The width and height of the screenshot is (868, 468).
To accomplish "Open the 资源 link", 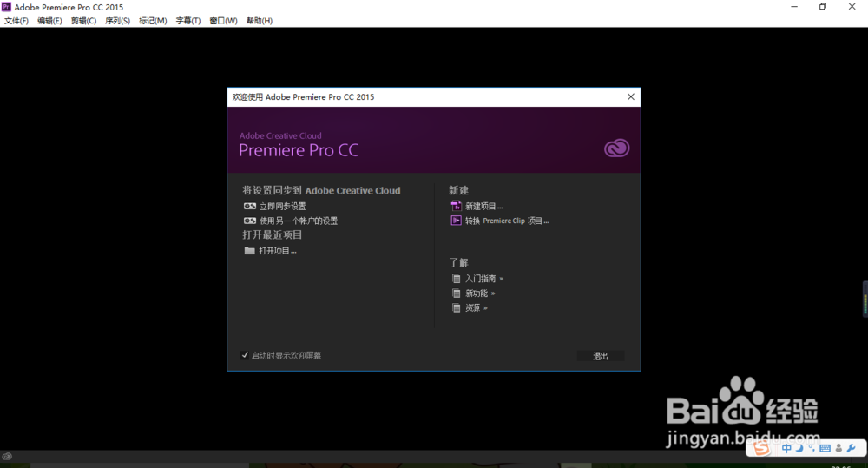I will tap(476, 308).
